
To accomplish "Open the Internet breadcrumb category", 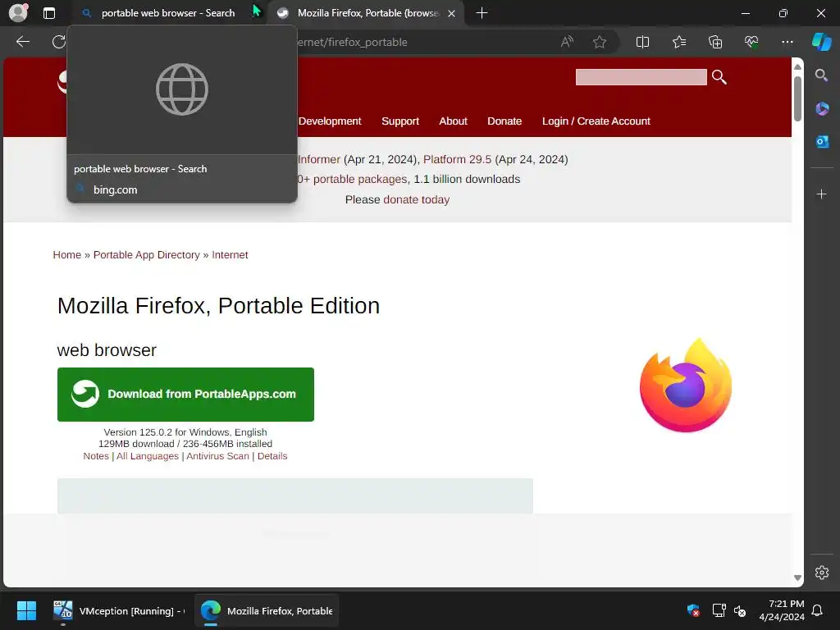I will (x=230, y=255).
